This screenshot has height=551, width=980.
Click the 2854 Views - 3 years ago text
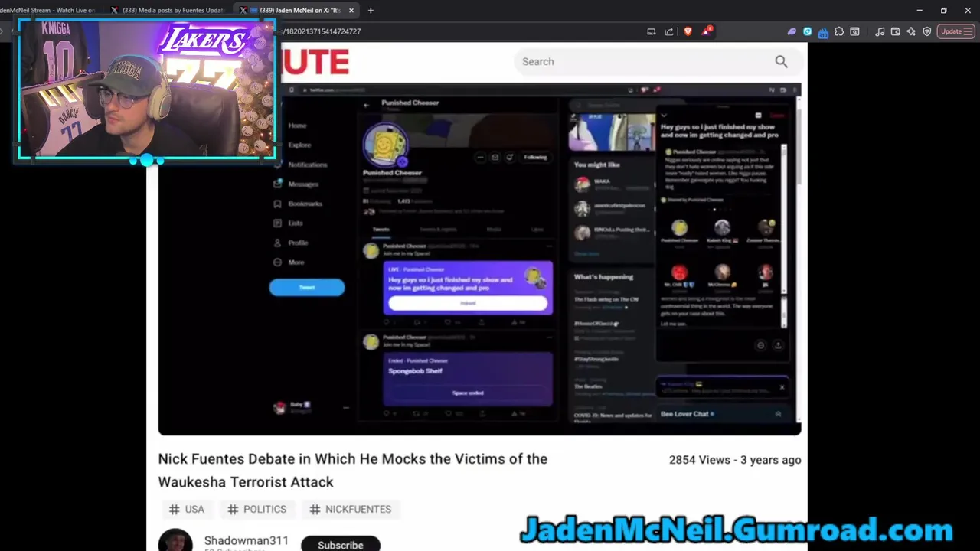[735, 460]
